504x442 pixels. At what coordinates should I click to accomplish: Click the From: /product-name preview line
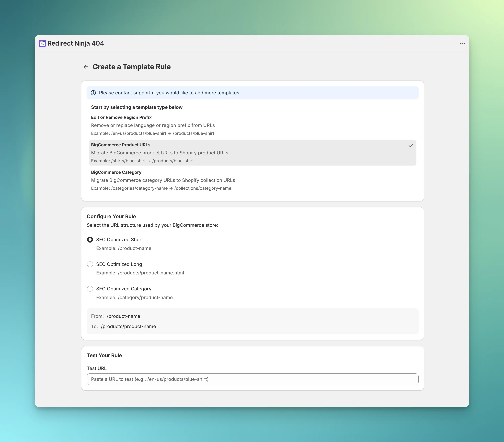coord(116,316)
